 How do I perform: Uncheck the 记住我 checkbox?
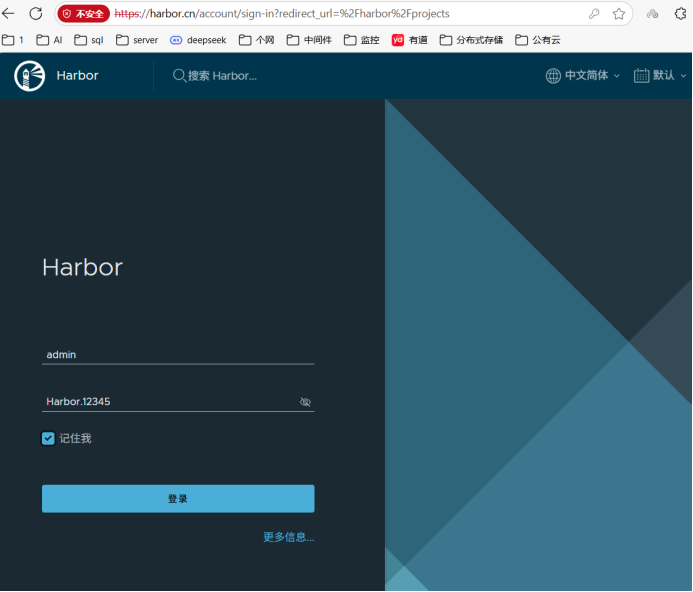48,438
